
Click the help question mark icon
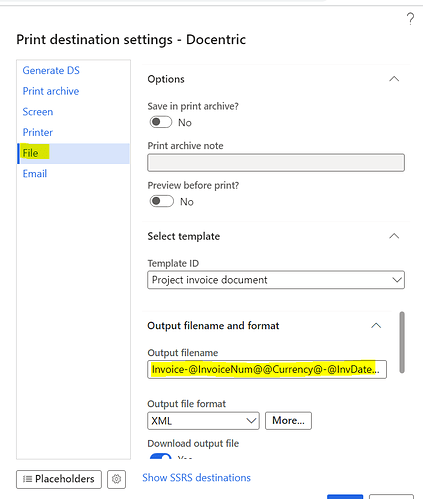410,19
